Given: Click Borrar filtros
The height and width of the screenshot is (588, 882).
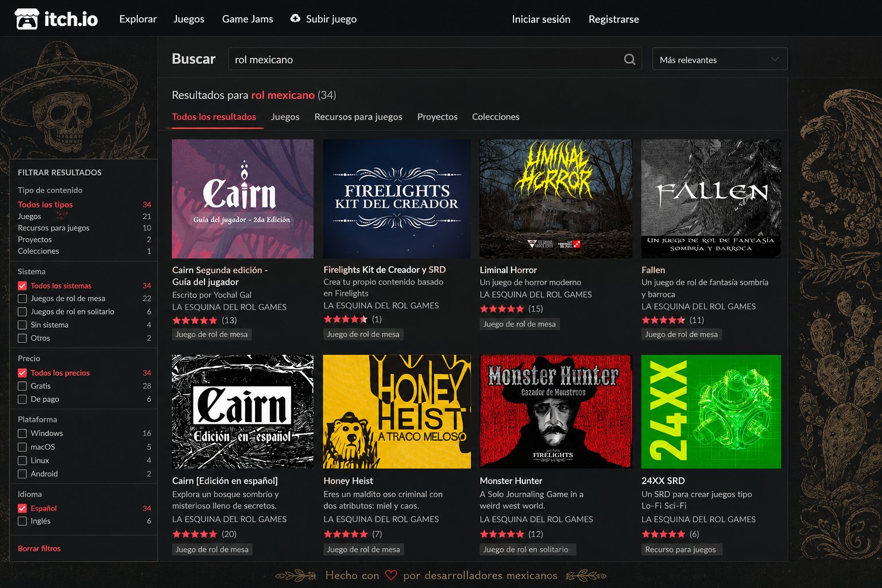Looking at the screenshot, I should point(39,548).
